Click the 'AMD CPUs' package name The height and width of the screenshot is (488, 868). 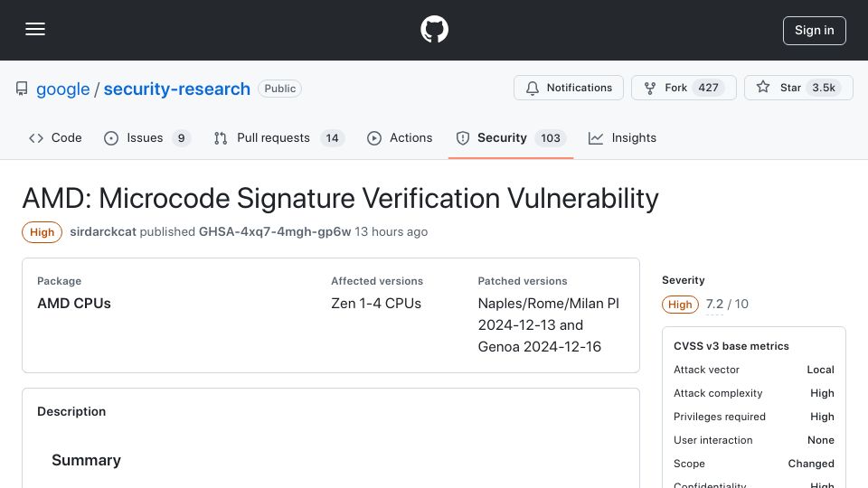pyautogui.click(x=74, y=304)
